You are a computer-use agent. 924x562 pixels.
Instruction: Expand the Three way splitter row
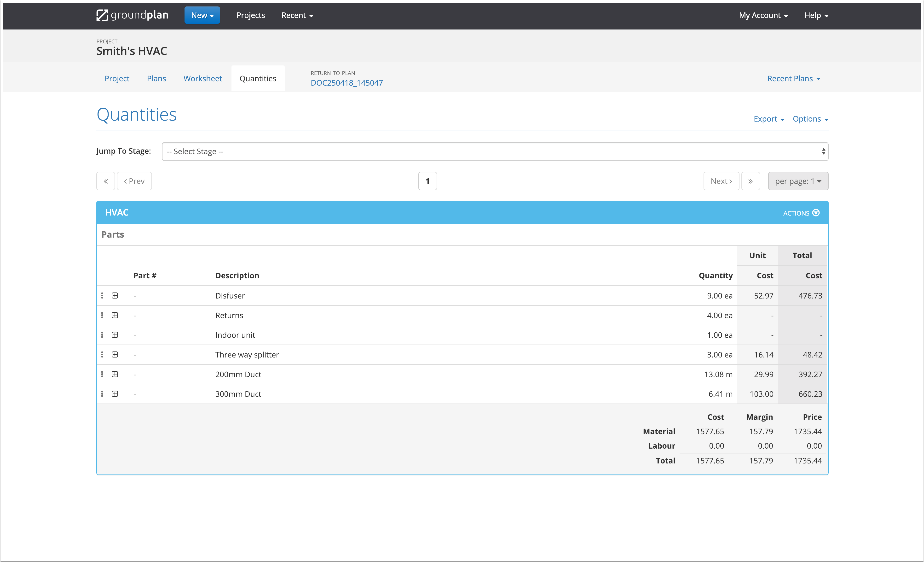click(115, 354)
